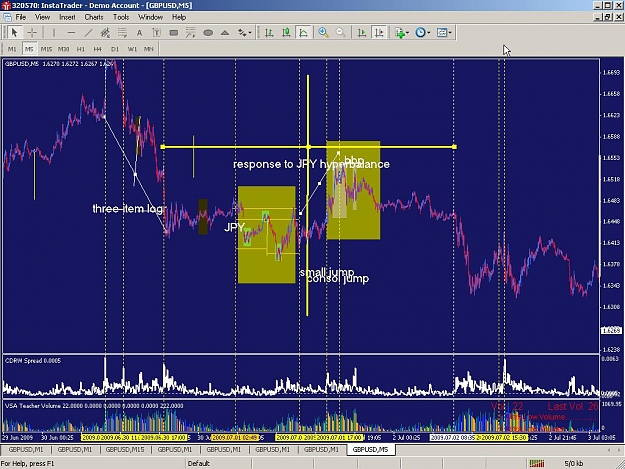625x469 pixels.
Task: Select the M5 timeframe button
Action: [29, 49]
